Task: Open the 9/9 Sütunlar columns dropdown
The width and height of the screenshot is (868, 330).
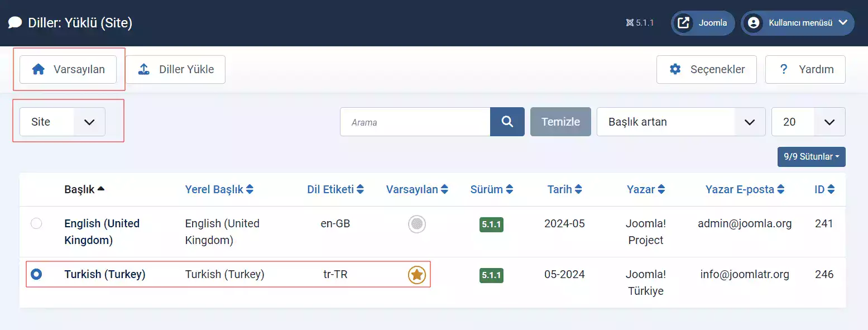Action: (811, 157)
